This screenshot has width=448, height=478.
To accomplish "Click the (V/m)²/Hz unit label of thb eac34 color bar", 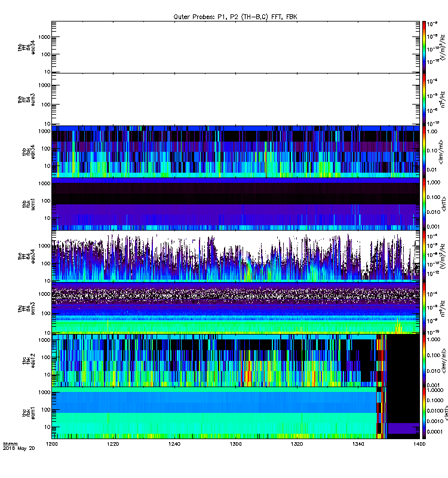I will (443, 47).
